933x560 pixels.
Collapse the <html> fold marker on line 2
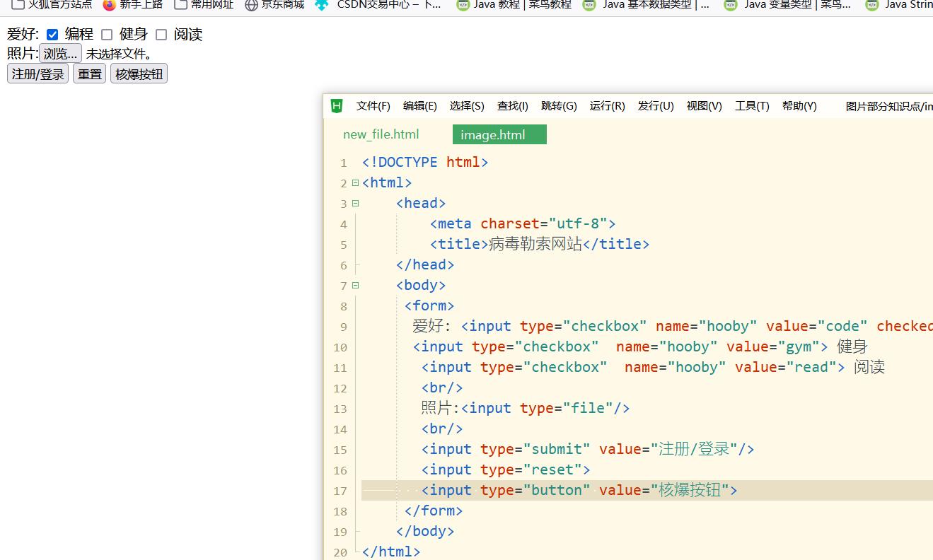pos(355,182)
